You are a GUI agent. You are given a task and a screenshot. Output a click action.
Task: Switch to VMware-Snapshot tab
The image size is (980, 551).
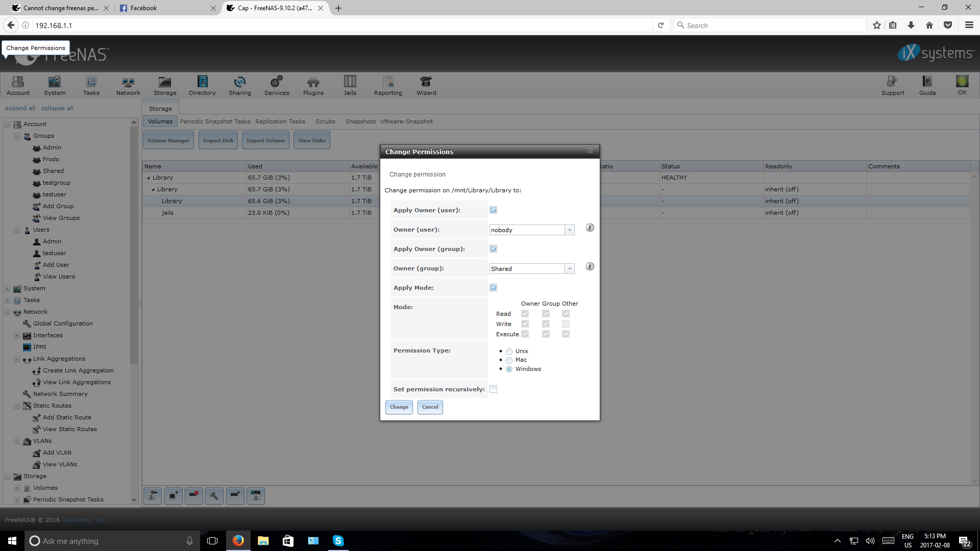[x=406, y=121]
